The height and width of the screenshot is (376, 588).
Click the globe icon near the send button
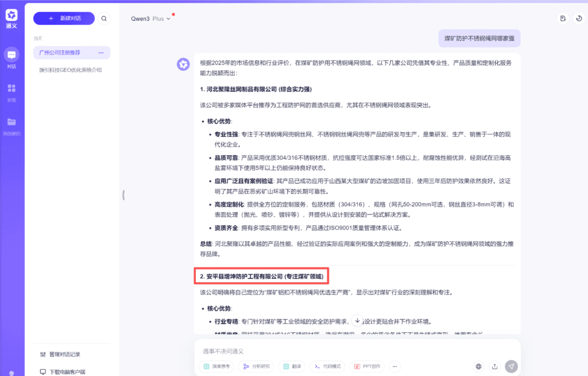tap(478, 366)
